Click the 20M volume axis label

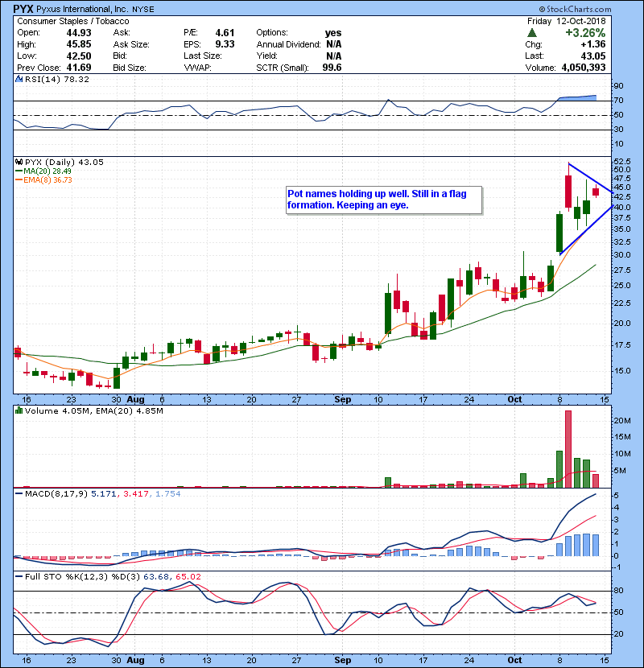[621, 420]
